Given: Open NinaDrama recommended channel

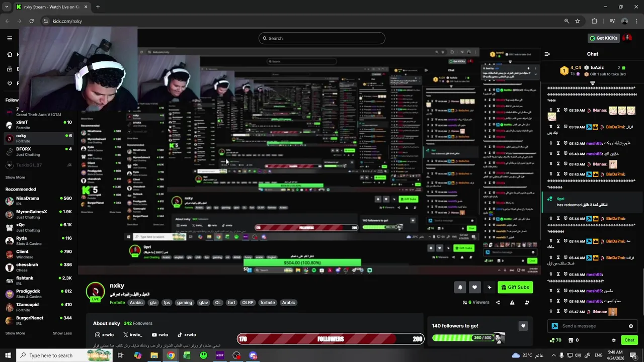Looking at the screenshot, I should tap(38, 201).
